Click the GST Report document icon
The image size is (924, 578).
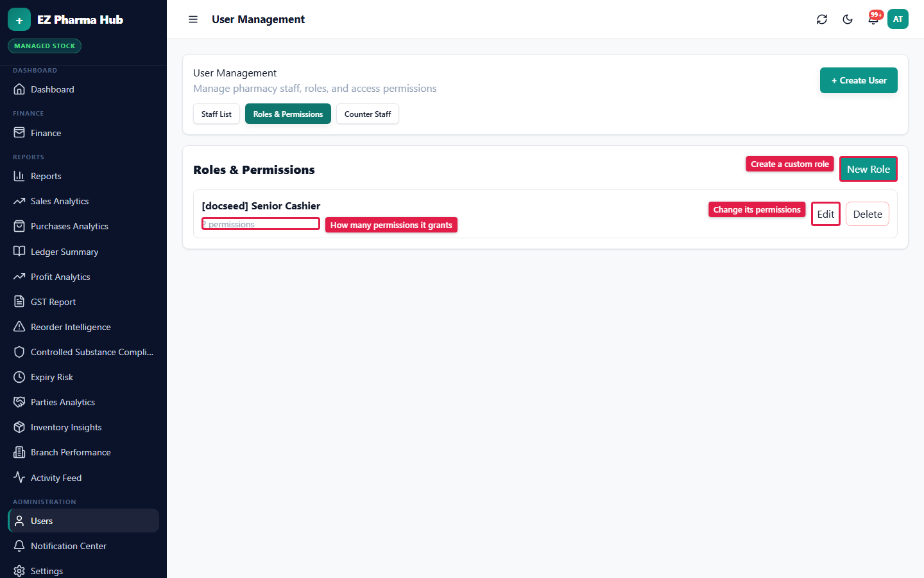tap(19, 302)
